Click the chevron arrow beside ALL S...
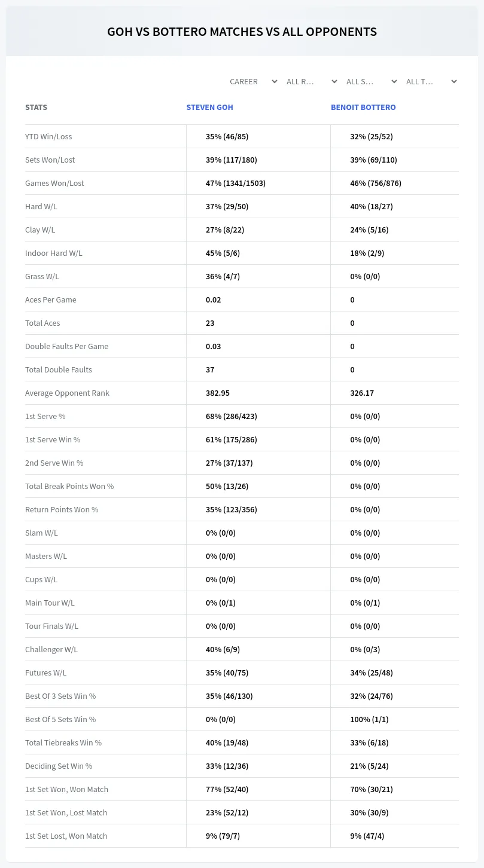 [394, 81]
